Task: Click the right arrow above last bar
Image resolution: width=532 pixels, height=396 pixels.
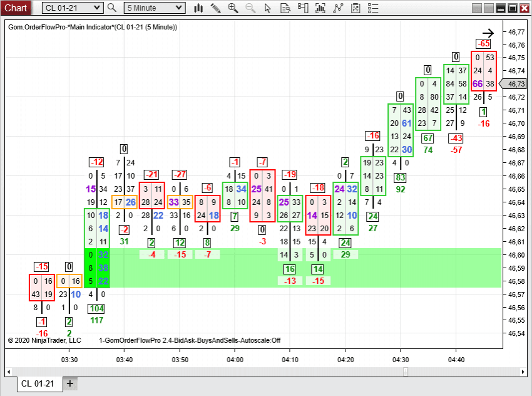Action: click(488, 33)
